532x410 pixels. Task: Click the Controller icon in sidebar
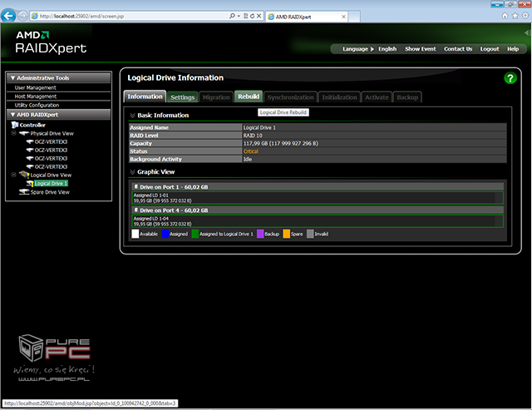15,125
